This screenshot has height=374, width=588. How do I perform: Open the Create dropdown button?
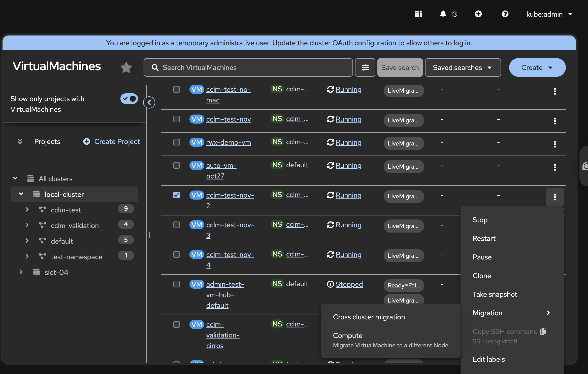pyautogui.click(x=537, y=67)
